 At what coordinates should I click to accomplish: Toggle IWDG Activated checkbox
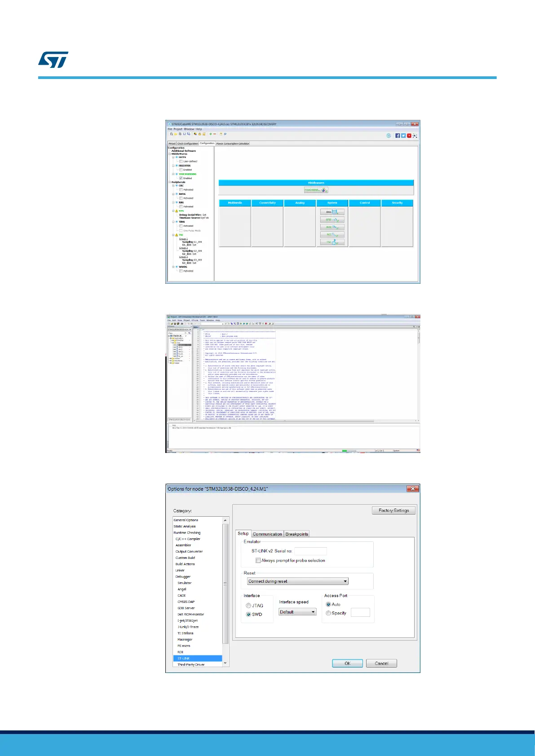[181, 198]
